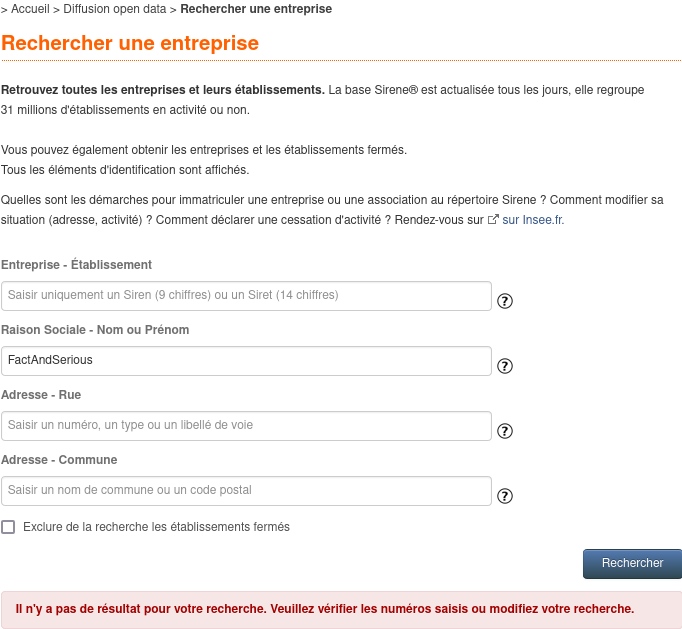Click the 'Adresse - Commune' label
This screenshot has width=682, height=629.
coord(59,460)
